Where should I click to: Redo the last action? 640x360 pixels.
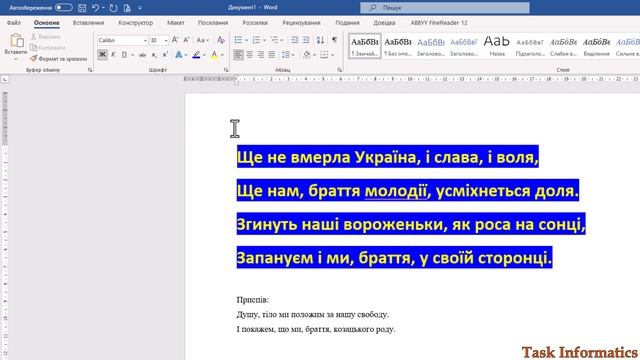[113, 8]
